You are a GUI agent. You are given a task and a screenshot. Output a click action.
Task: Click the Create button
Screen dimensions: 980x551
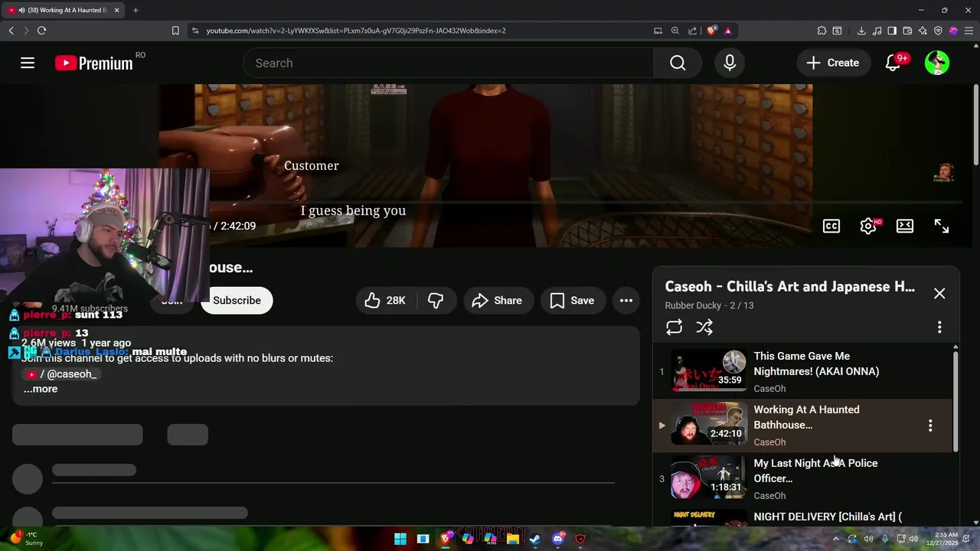click(833, 63)
